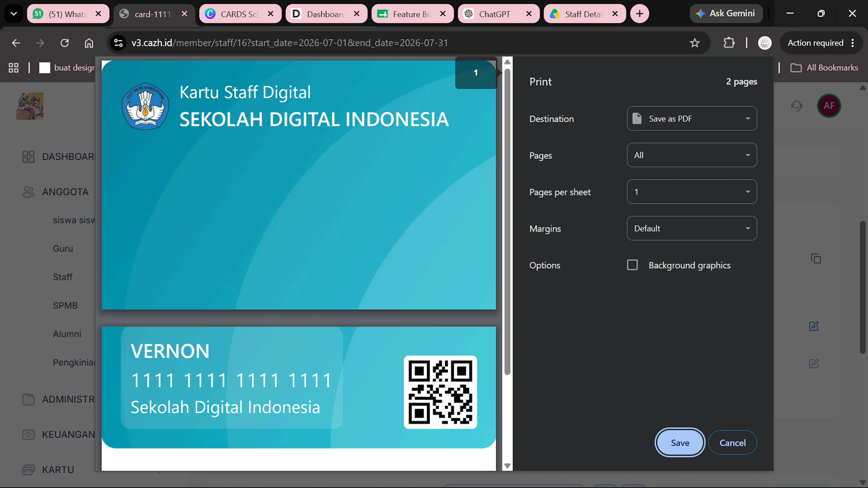Click the copy icon on the staff page

click(x=816, y=259)
